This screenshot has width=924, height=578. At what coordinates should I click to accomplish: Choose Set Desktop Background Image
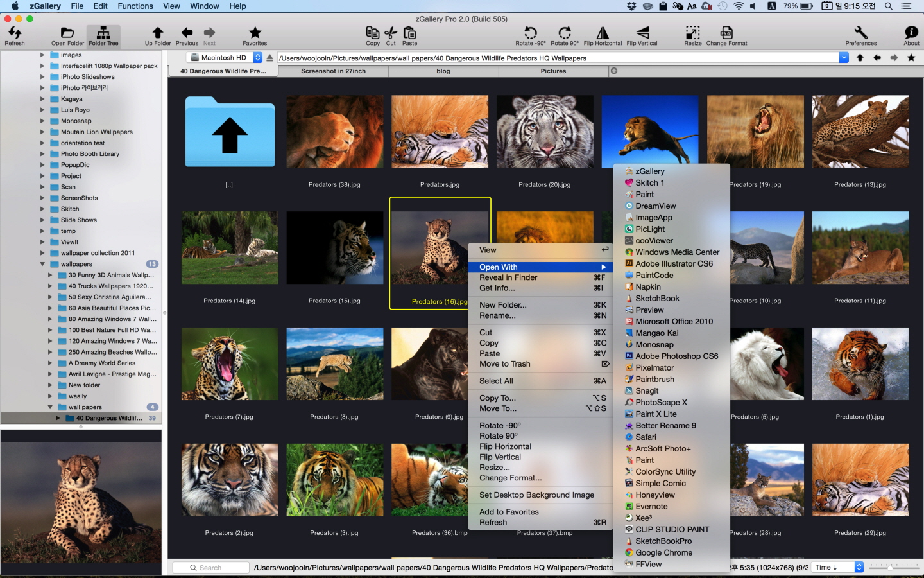coord(536,495)
